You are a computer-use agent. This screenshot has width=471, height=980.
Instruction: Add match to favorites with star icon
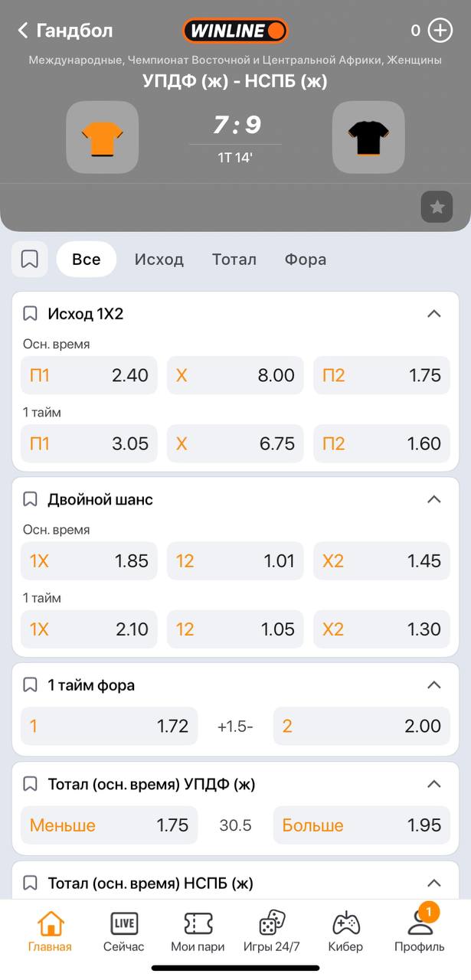[x=437, y=207]
